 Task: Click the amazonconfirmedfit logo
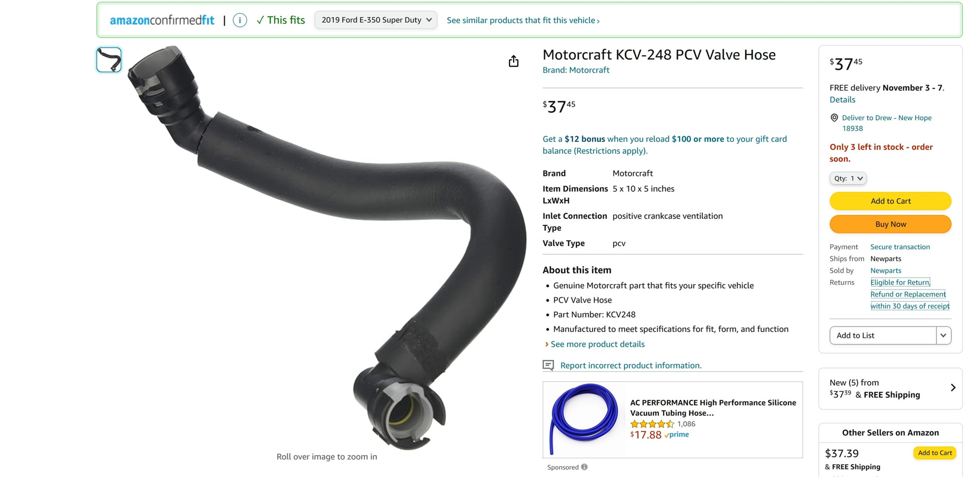(162, 20)
